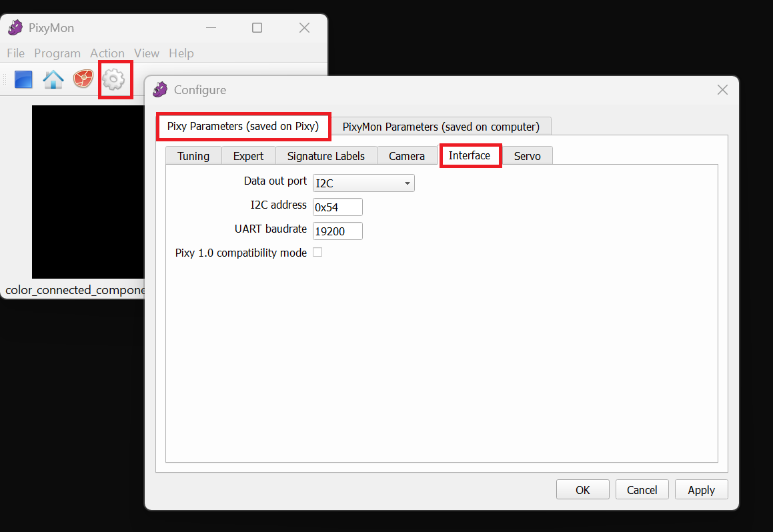This screenshot has height=532, width=773.
Task: Click the PixyMon logo in main title bar
Action: (15, 28)
